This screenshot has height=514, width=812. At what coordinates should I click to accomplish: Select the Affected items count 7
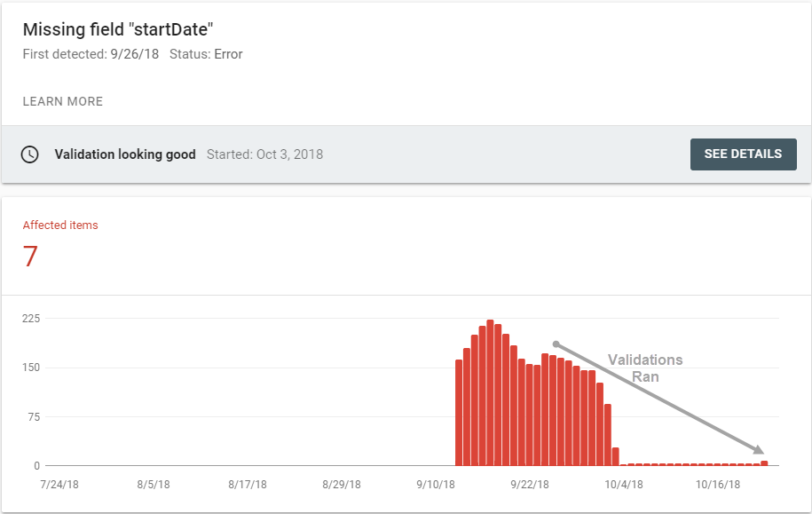[30, 257]
